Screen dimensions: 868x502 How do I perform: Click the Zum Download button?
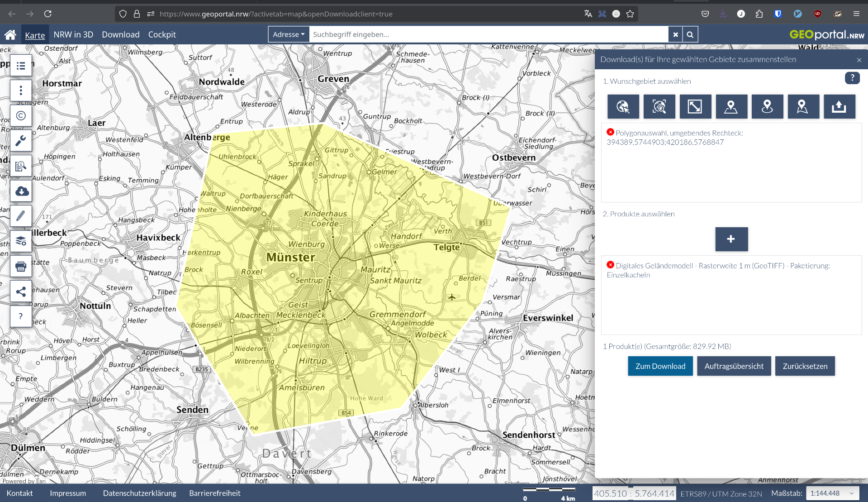(660, 366)
